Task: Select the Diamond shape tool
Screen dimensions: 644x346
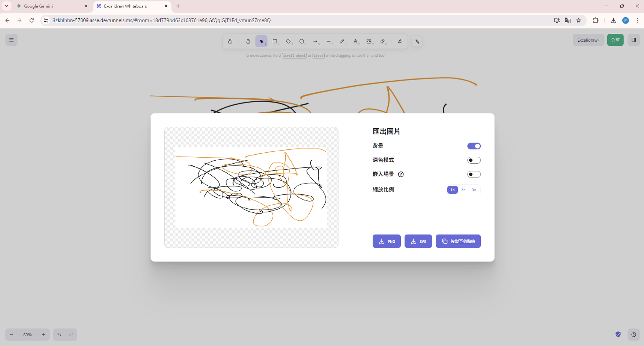Action: [289, 41]
